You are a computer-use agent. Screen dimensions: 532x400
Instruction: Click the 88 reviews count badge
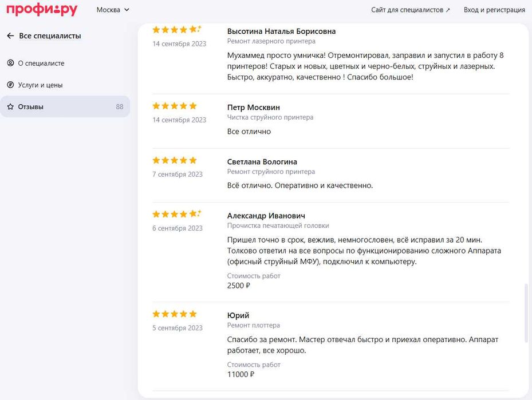point(120,106)
